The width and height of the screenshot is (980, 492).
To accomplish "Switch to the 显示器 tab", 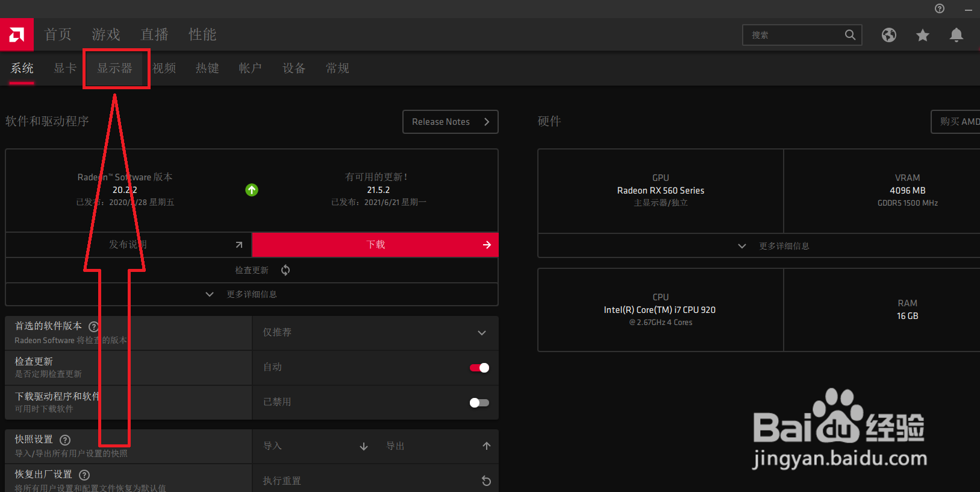I will 114,68.
